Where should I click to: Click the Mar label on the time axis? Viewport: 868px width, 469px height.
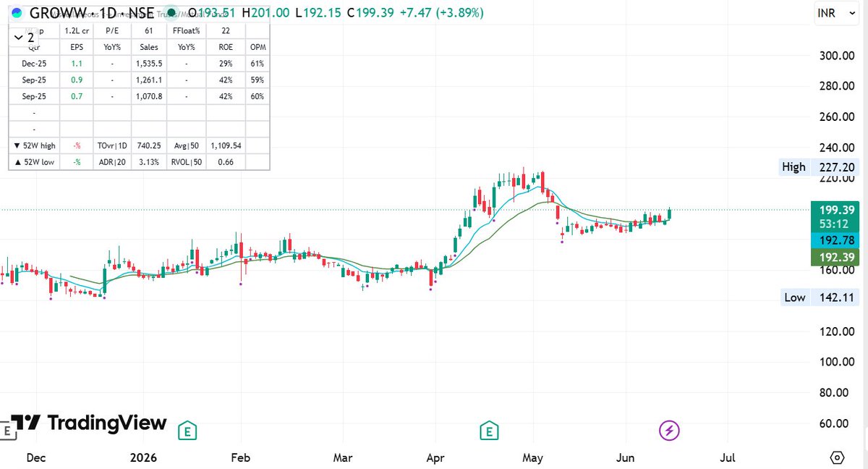pyautogui.click(x=342, y=458)
